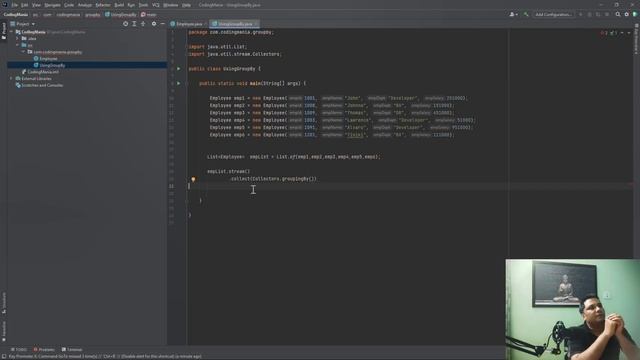Click the yellow intention light bulb
Screen dimensions: 640x360
click(x=193, y=179)
